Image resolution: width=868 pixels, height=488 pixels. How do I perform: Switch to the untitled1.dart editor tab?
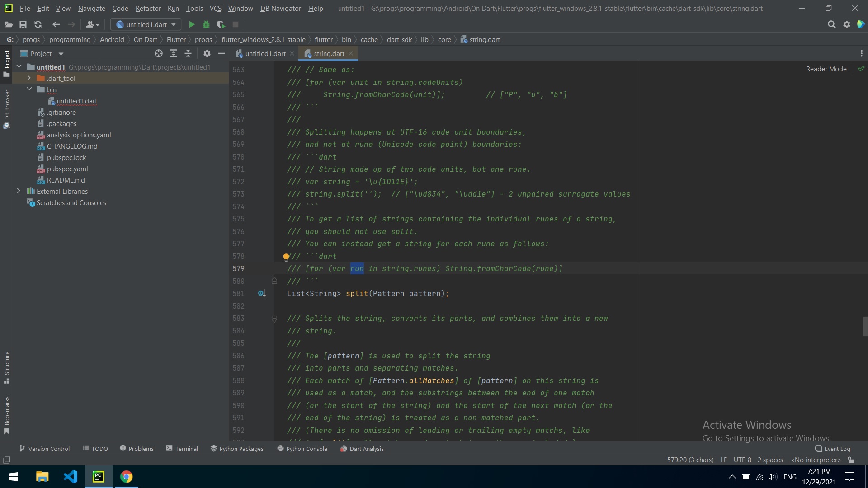(x=264, y=53)
